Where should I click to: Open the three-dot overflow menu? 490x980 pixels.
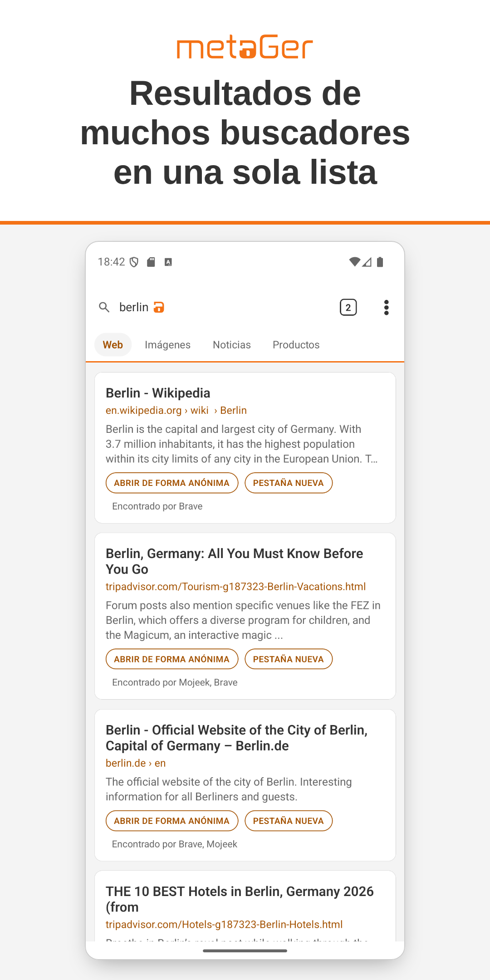tap(387, 308)
